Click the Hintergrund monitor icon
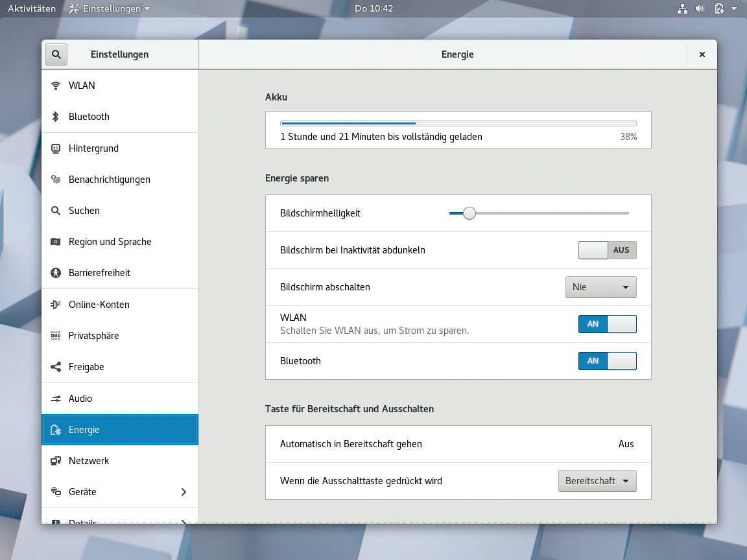 click(56, 148)
